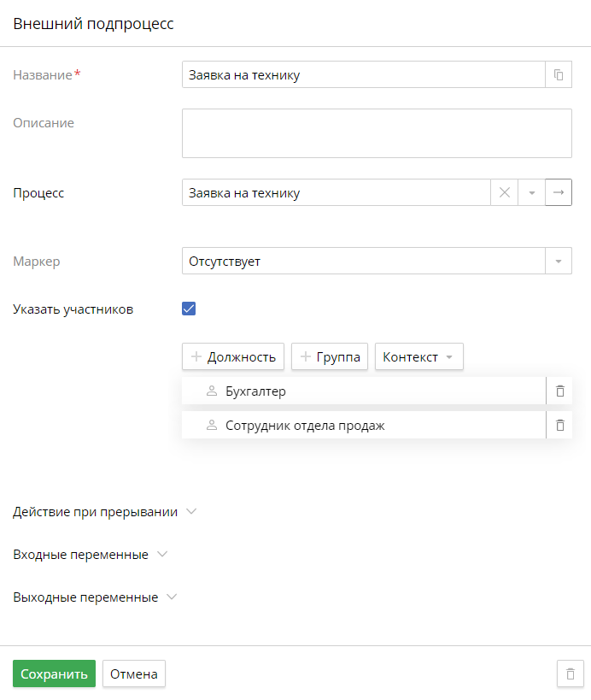
Task: Click the copy icon beside the Название field
Action: pos(559,74)
